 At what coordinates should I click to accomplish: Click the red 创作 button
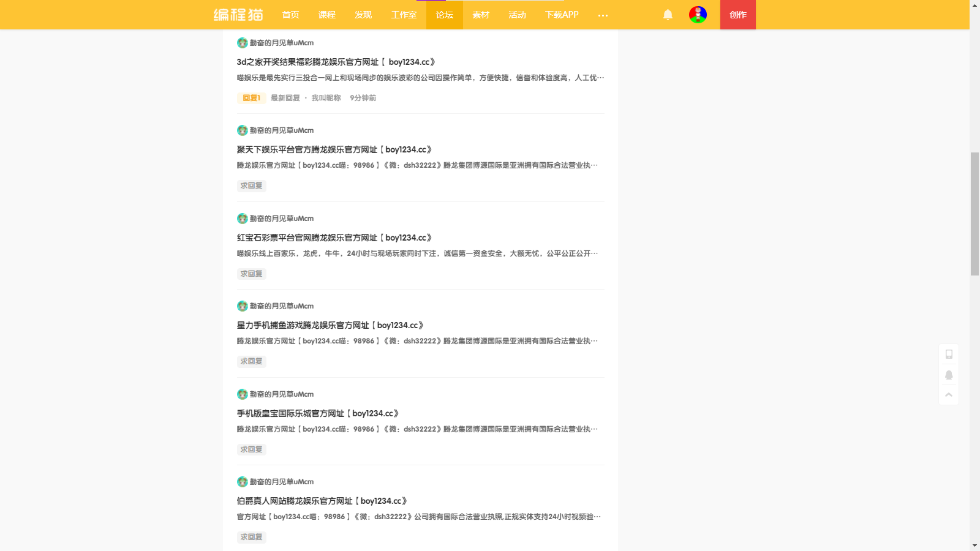point(738,15)
